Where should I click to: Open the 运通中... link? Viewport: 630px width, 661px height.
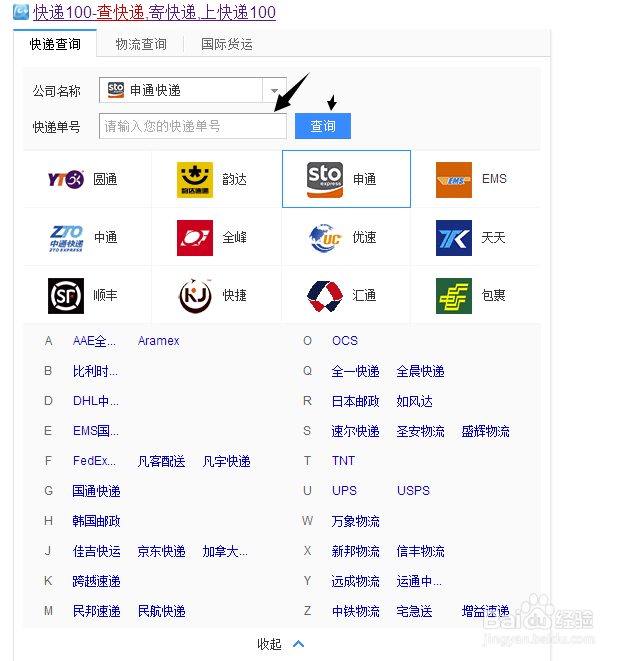coord(419,581)
